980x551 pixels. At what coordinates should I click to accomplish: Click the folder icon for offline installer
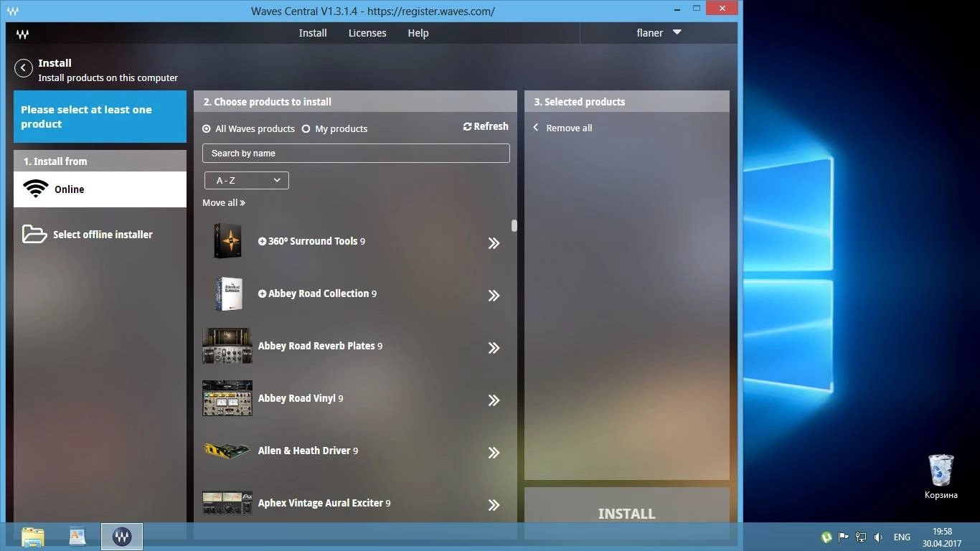pyautogui.click(x=34, y=234)
